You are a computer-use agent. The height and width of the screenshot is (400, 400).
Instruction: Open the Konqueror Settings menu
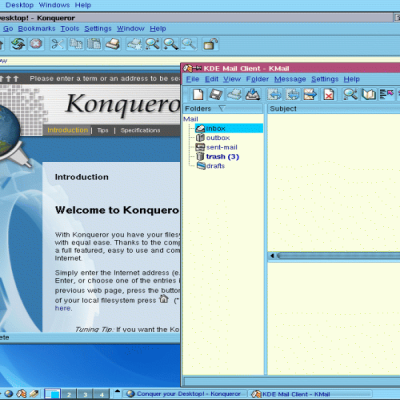pos(98,29)
